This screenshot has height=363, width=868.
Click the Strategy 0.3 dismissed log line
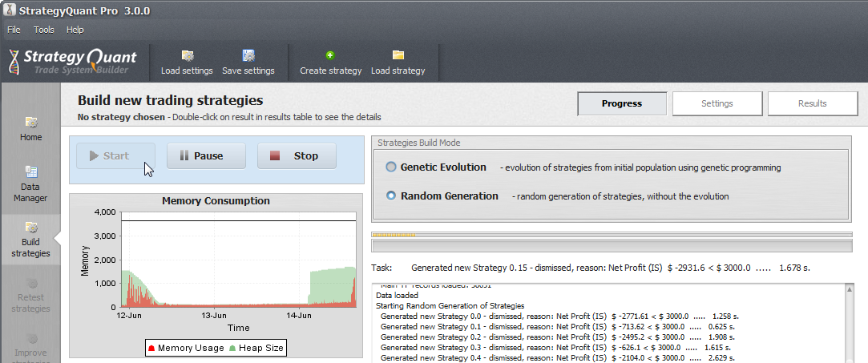tap(555, 348)
